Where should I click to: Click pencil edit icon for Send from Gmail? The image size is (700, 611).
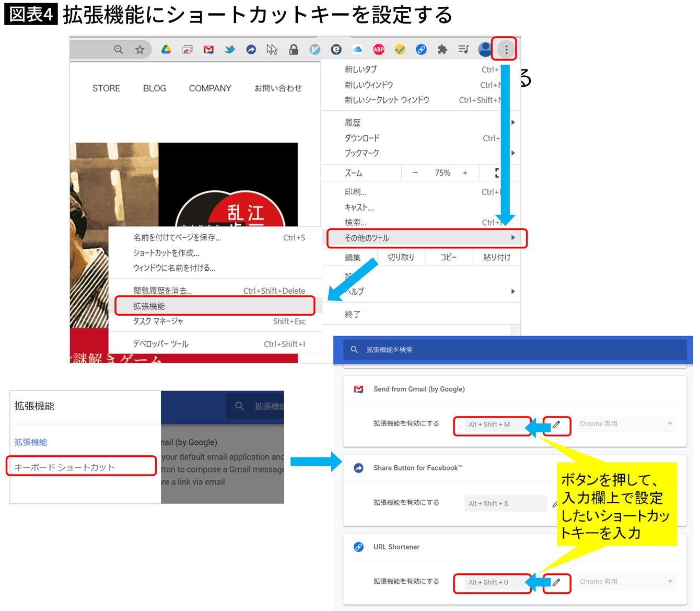pos(557,424)
